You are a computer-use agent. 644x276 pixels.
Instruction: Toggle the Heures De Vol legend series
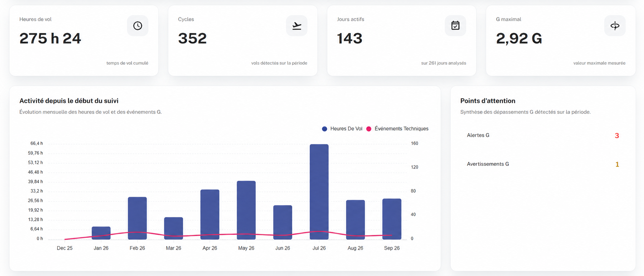[342, 129]
